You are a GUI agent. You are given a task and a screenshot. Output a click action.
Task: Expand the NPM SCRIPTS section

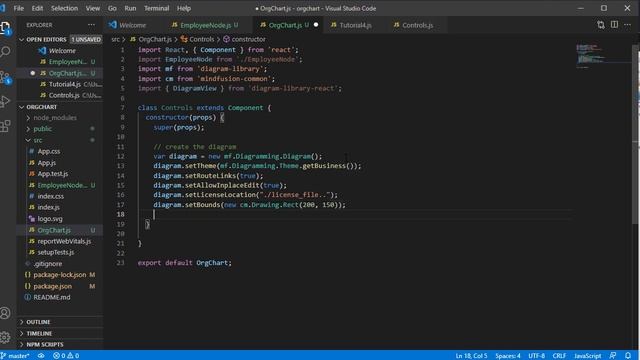(x=44, y=344)
